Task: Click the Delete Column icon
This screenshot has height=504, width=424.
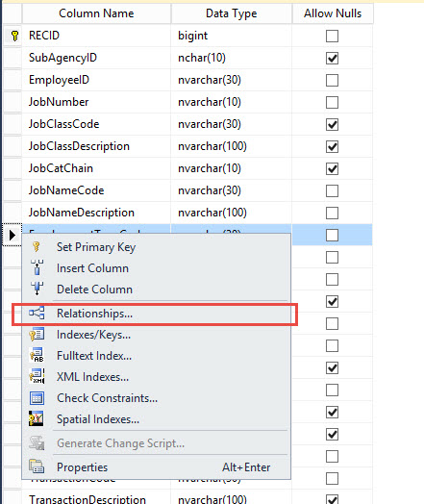Action: pos(37,289)
